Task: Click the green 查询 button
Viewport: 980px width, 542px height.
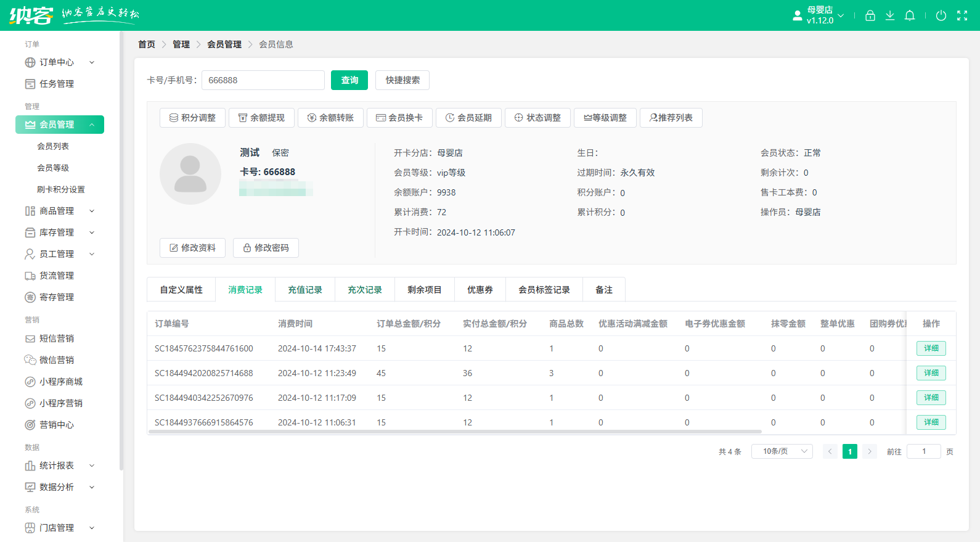Action: tap(349, 80)
